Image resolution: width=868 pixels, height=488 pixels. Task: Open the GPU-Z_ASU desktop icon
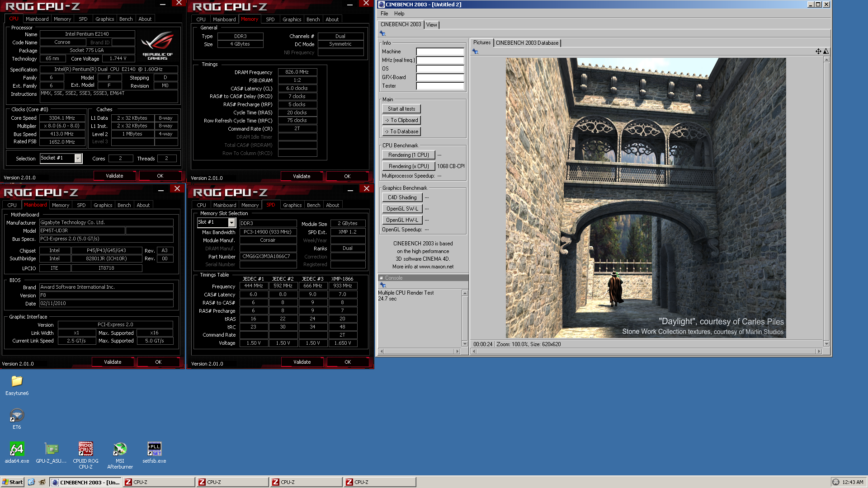pos(51,452)
